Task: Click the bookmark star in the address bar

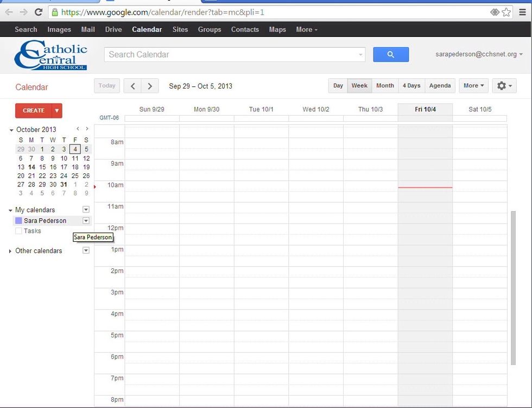Action: click(x=507, y=11)
